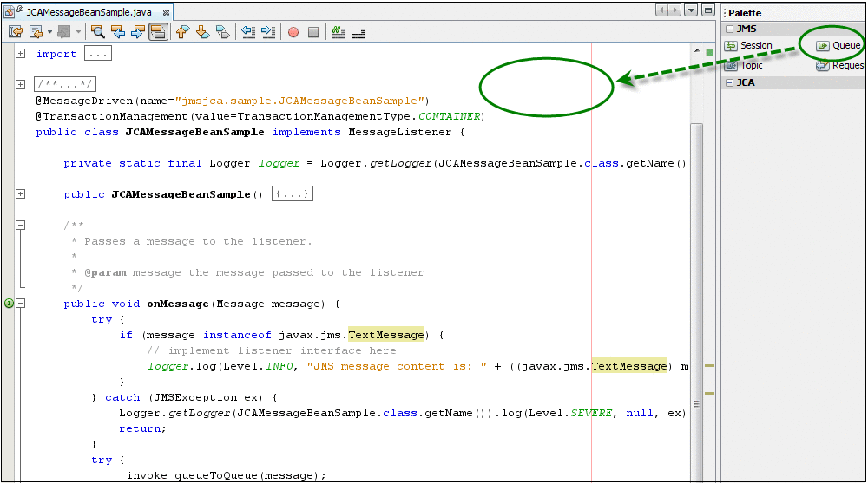
Task: Click the return; statement
Action: (142, 428)
